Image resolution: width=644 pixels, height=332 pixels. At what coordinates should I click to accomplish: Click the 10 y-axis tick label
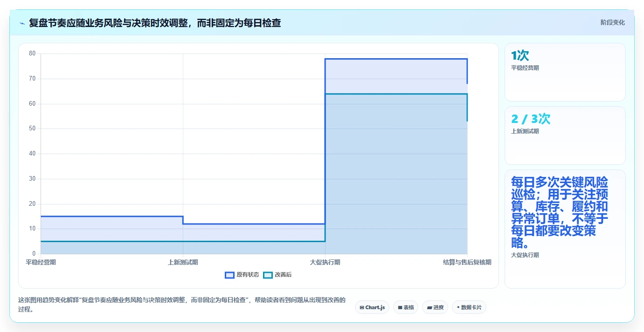[x=33, y=229]
